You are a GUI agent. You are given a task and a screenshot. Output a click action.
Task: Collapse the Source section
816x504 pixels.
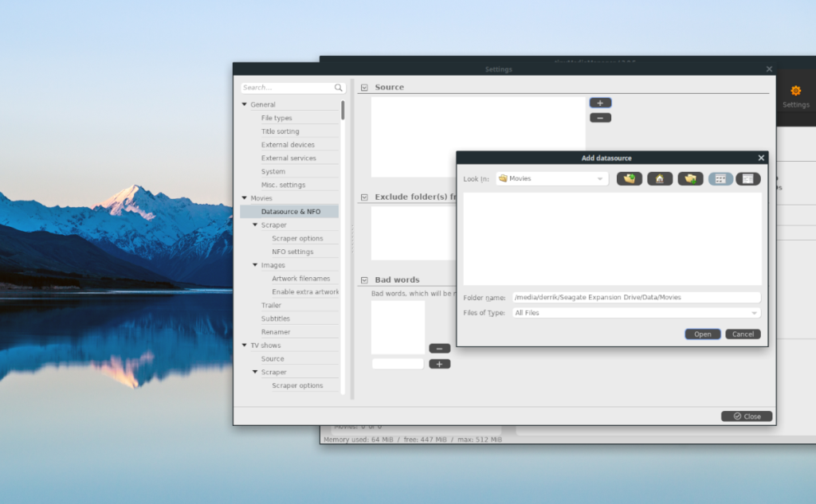[363, 87]
